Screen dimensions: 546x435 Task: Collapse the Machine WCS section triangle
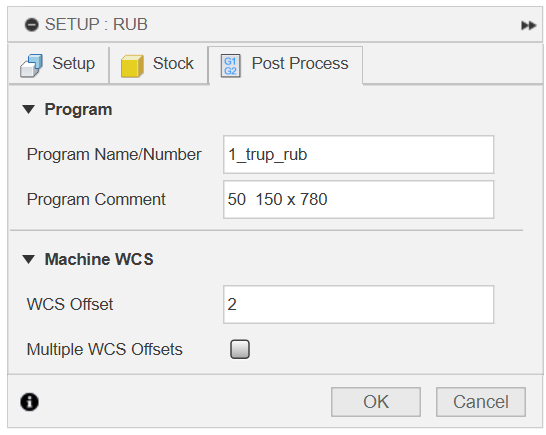29,259
